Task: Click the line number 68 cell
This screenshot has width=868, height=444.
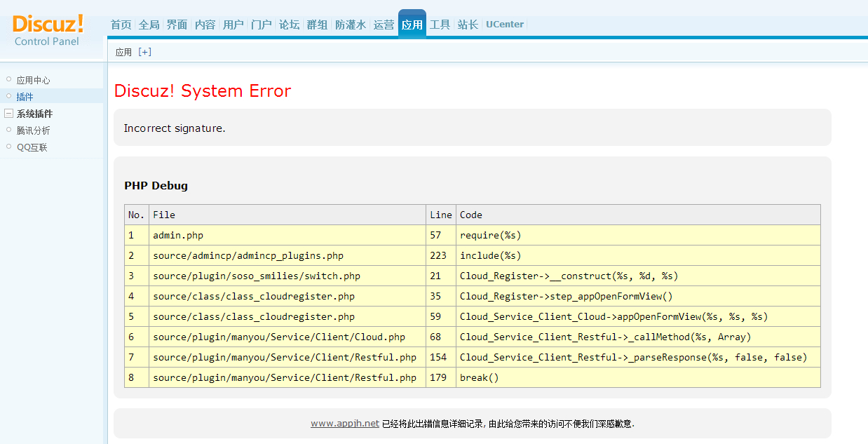Action: (x=441, y=337)
